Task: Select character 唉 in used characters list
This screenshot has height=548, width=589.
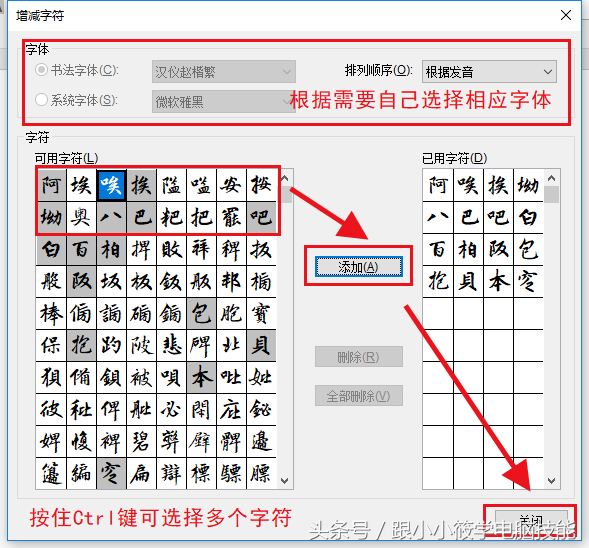Action: [468, 185]
